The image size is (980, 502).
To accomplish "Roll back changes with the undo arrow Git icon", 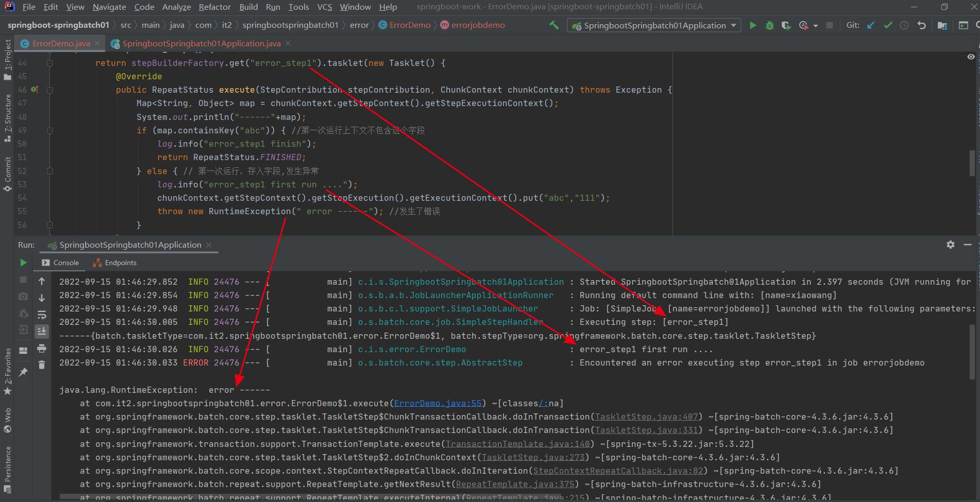I will pyautogui.click(x=922, y=25).
